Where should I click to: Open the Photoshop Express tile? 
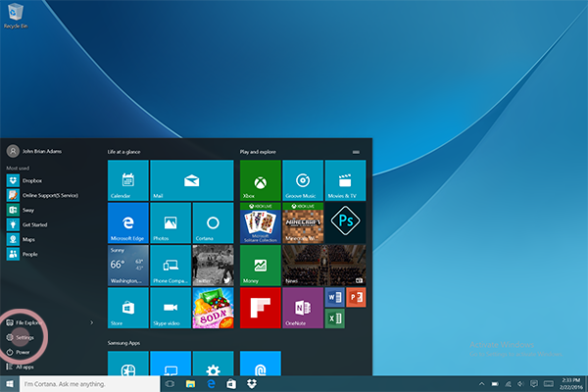click(345, 222)
